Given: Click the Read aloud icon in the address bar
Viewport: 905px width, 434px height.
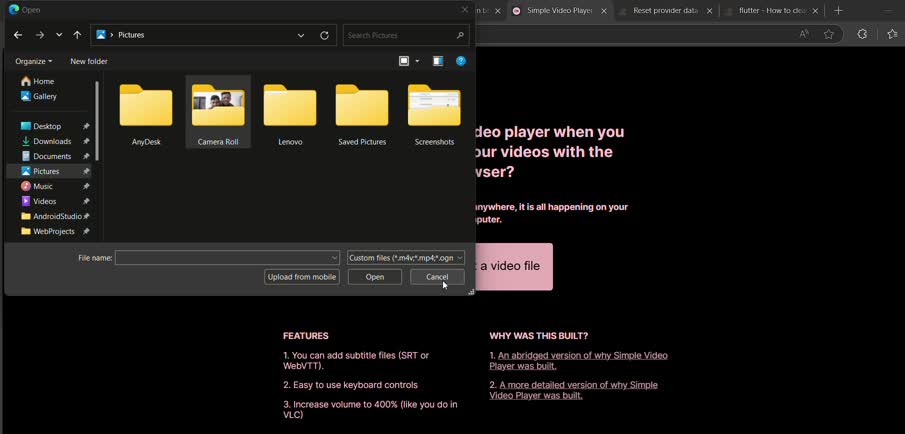Looking at the screenshot, I should click(804, 35).
